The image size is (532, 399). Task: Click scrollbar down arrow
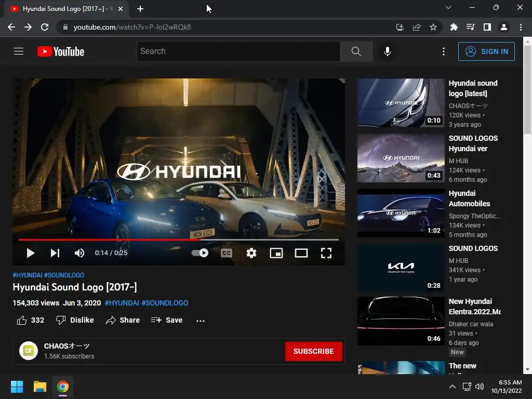click(x=527, y=369)
